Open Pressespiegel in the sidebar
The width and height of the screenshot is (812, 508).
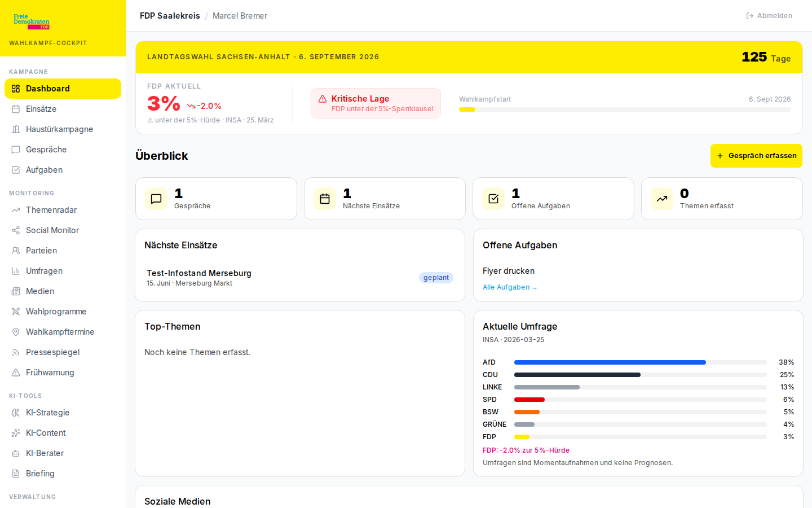point(63,352)
